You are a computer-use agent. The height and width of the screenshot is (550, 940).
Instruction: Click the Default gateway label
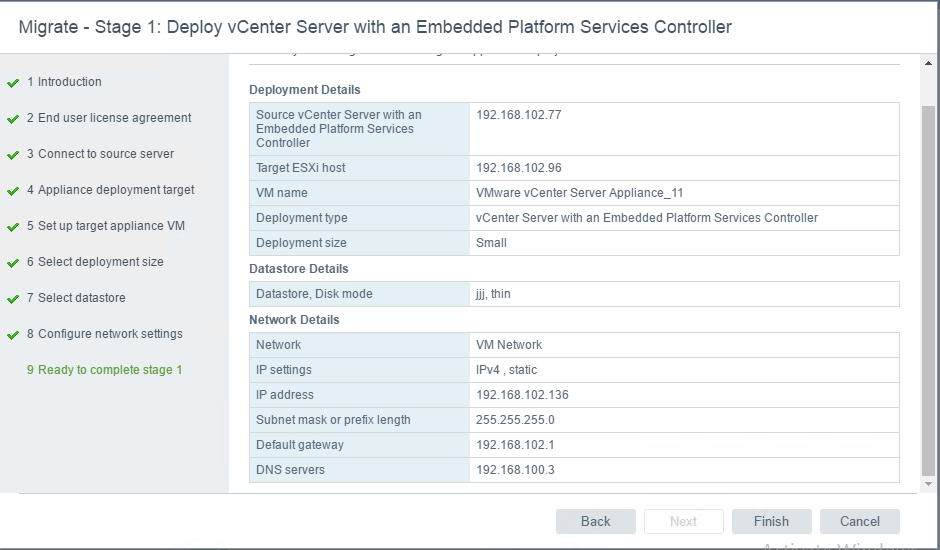300,445
